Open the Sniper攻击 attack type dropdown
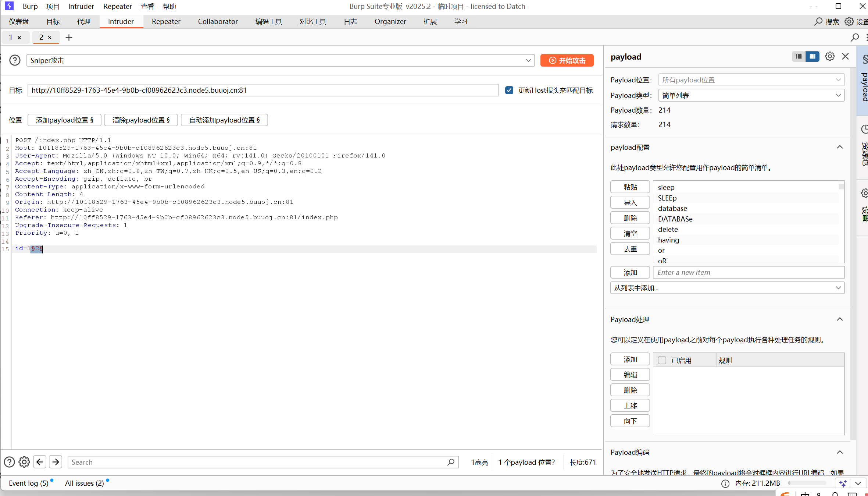Image resolution: width=868 pixels, height=496 pixels. [281, 60]
